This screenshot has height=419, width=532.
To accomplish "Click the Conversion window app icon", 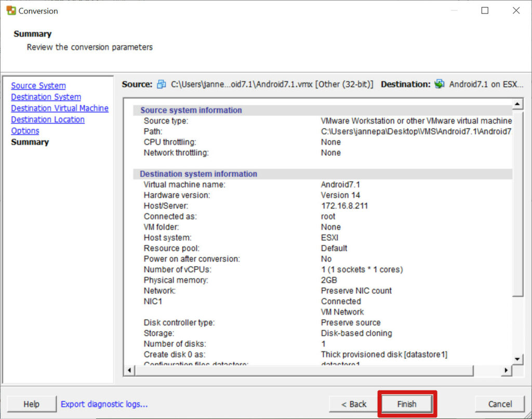I will point(11,10).
